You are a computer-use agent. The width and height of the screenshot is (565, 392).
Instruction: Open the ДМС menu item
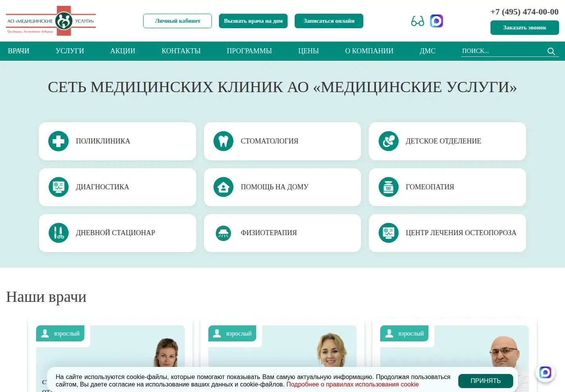(428, 51)
